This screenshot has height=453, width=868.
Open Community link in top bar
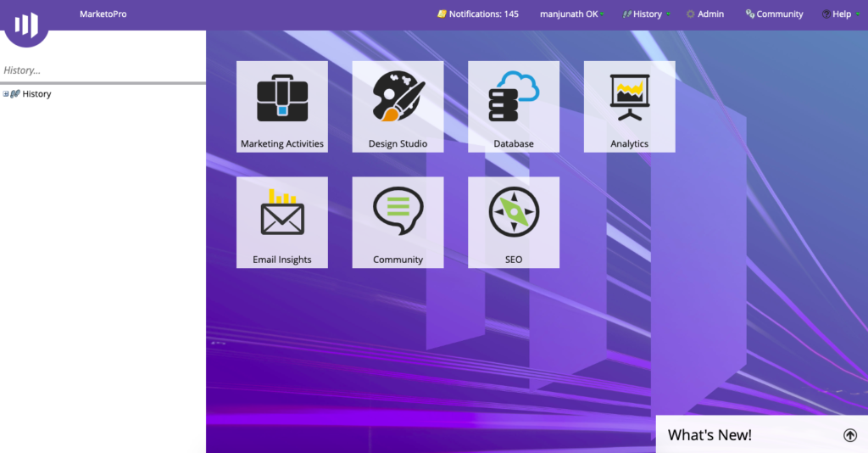(x=774, y=14)
